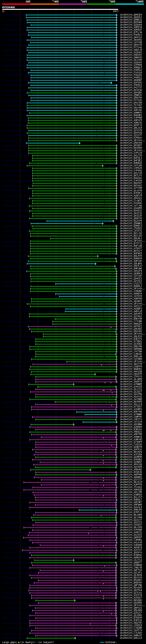Click the green ~80% identity legend segment

pyautogui.click(x=101, y=4)
